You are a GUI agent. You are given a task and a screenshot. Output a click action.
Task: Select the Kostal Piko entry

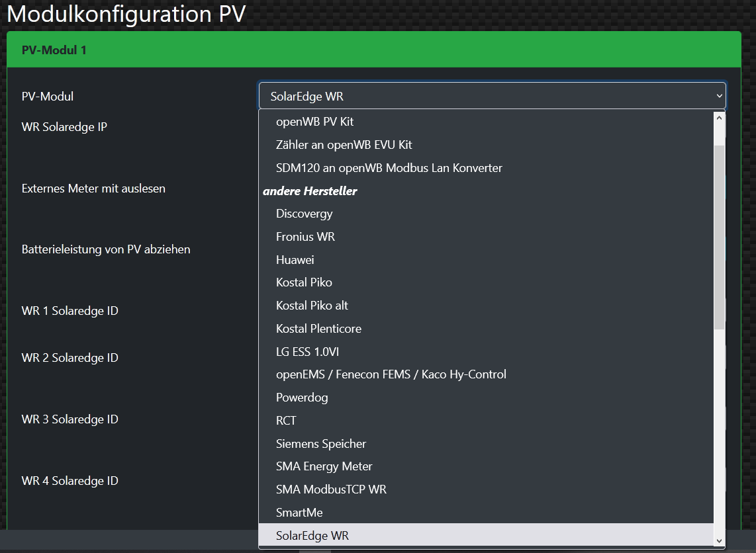pyautogui.click(x=304, y=282)
